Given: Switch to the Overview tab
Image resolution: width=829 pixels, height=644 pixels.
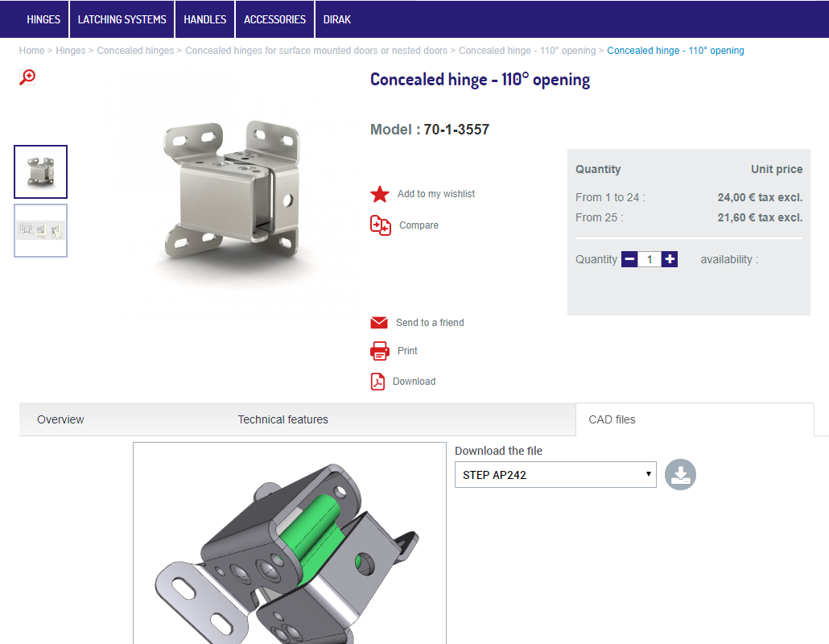Looking at the screenshot, I should [60, 419].
